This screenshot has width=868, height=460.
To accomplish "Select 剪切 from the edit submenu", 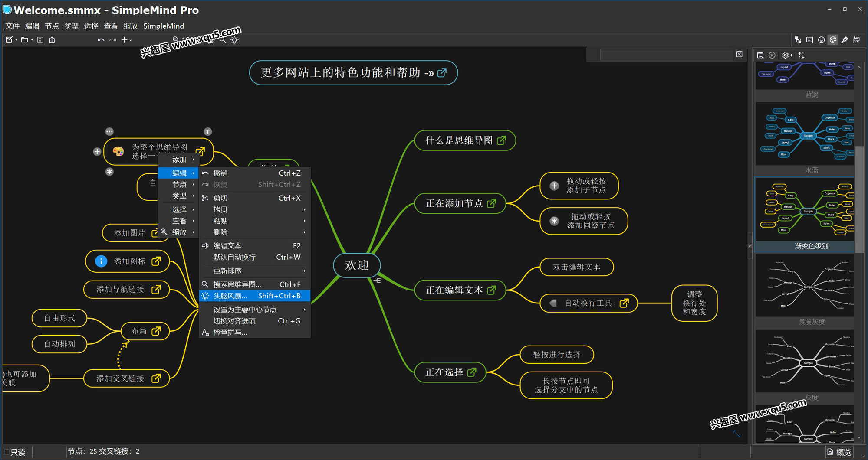I will point(254,198).
